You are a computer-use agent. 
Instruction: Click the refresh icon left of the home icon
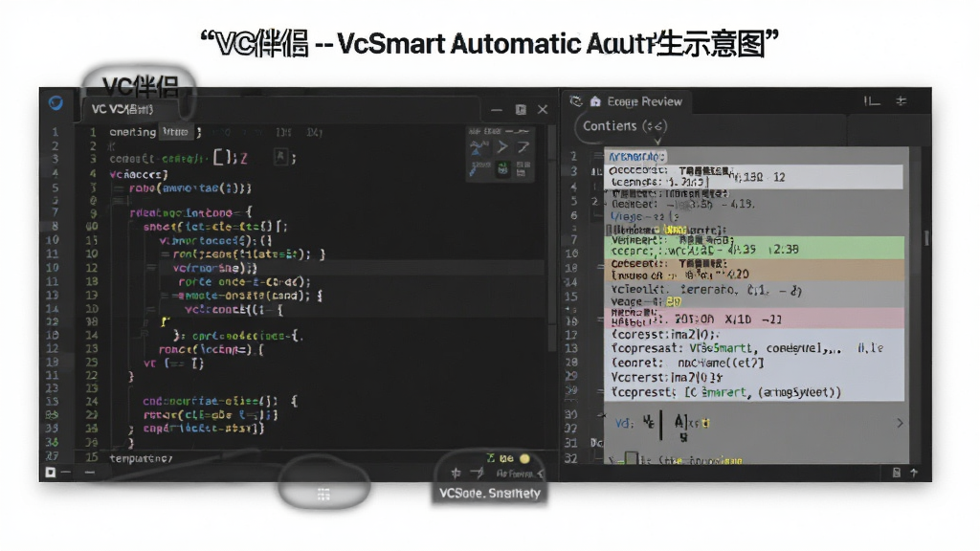pos(576,100)
